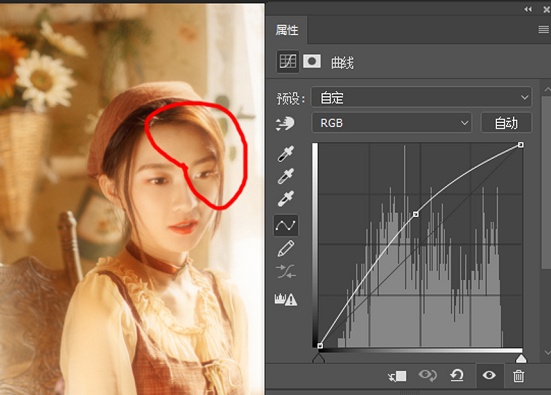551x395 pixels.
Task: Toggle adjustment layer visibility eye
Action: pos(489,376)
